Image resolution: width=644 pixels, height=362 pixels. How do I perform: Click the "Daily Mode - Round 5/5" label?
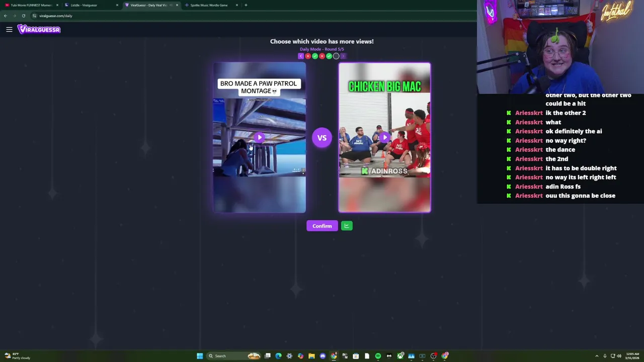[x=322, y=49]
